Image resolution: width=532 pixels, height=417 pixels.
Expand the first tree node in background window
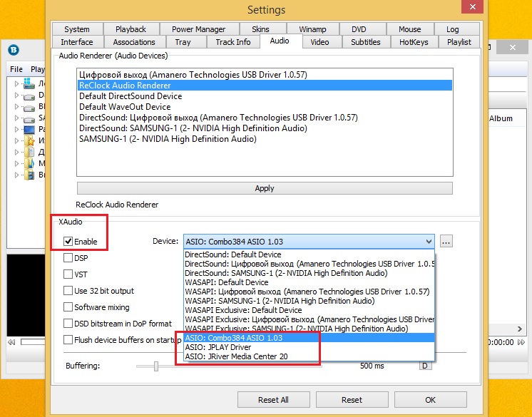16,83
